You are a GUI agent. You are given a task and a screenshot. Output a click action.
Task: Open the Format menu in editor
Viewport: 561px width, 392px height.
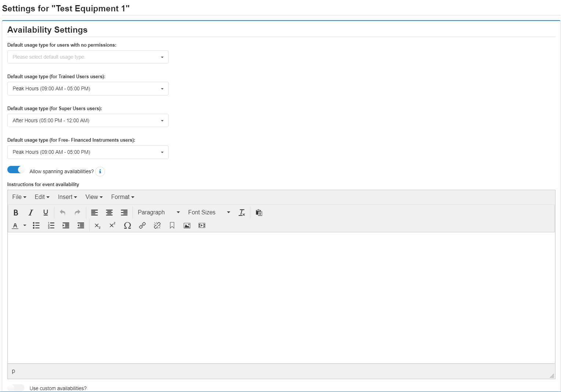point(123,197)
